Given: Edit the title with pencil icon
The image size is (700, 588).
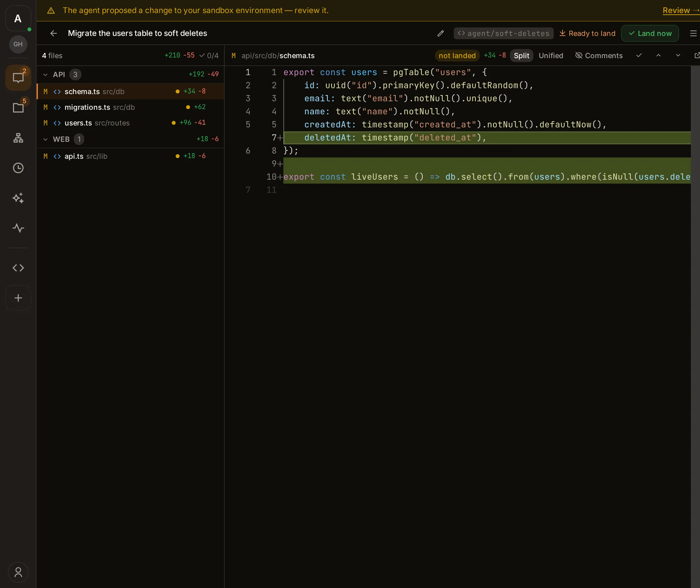Looking at the screenshot, I should pos(440,33).
